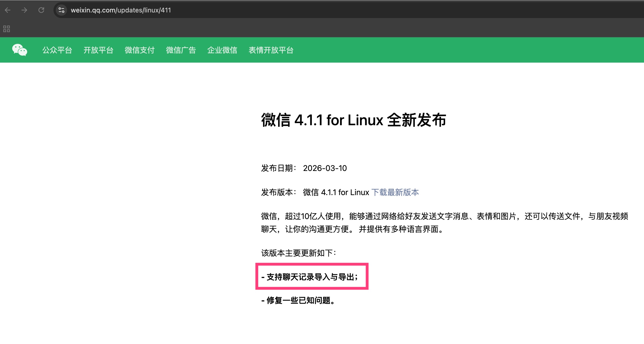This screenshot has width=644, height=344.
Task: Open the 微信广告 navigation link
Action: coord(181,50)
